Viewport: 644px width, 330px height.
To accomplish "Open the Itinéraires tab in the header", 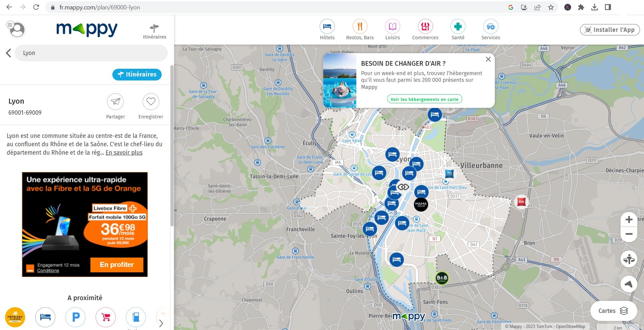I will click(154, 31).
